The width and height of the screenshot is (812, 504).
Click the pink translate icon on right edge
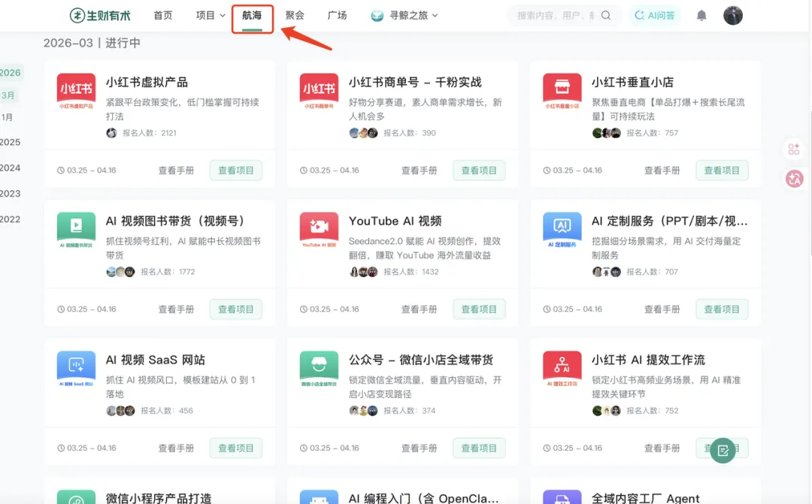795,179
